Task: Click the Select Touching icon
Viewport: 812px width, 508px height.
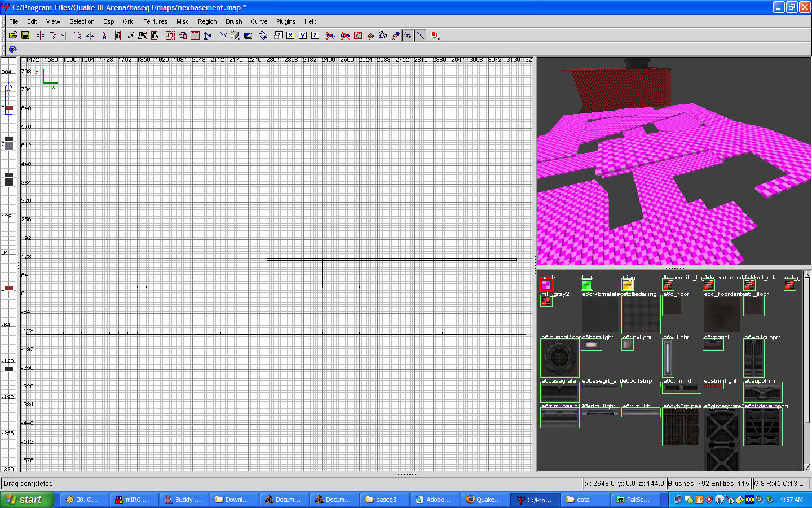Action: [x=130, y=35]
